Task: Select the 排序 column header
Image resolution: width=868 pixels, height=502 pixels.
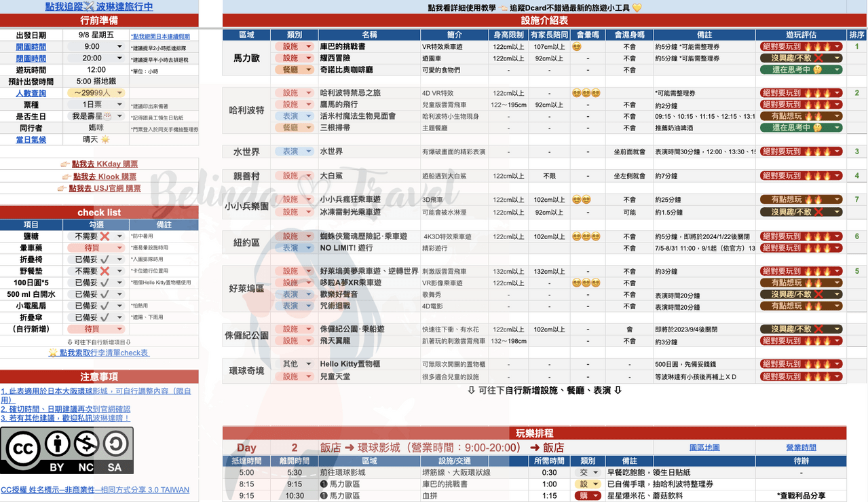Action: (857, 35)
